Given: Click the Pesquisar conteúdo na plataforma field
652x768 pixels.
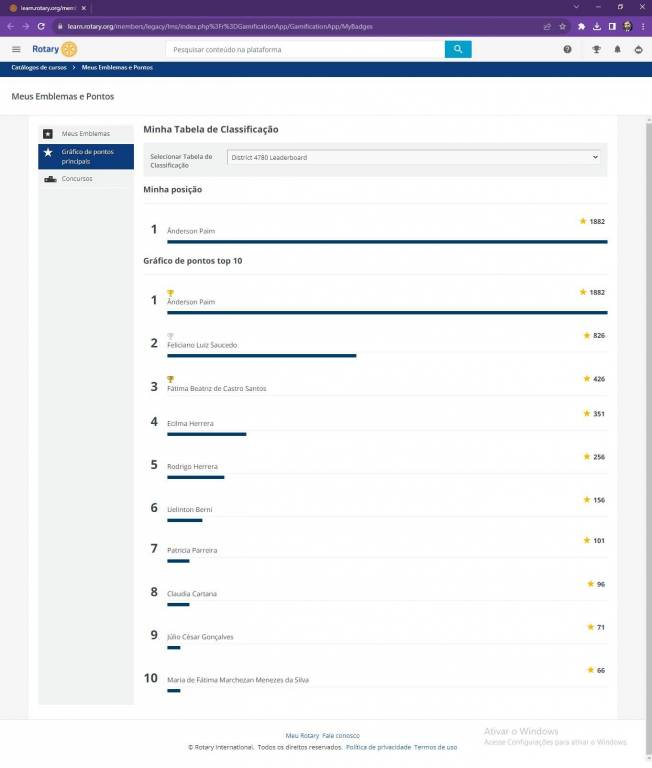Looking at the screenshot, I should [x=305, y=49].
